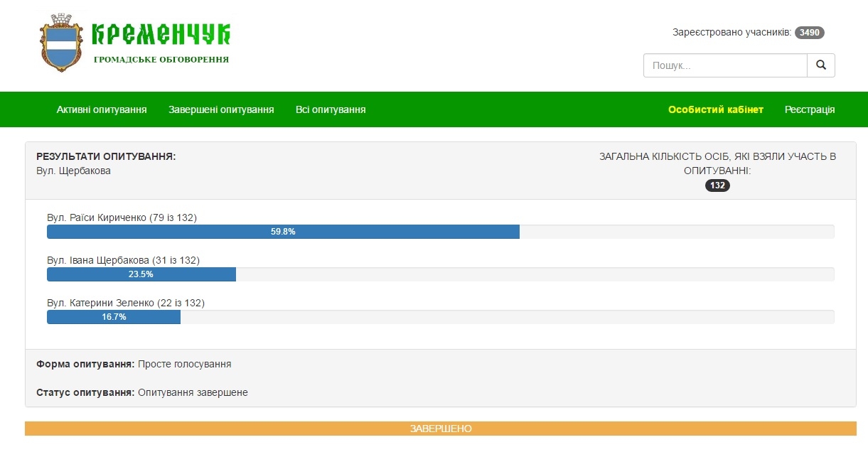Go to Завершені опитування page

(x=221, y=109)
